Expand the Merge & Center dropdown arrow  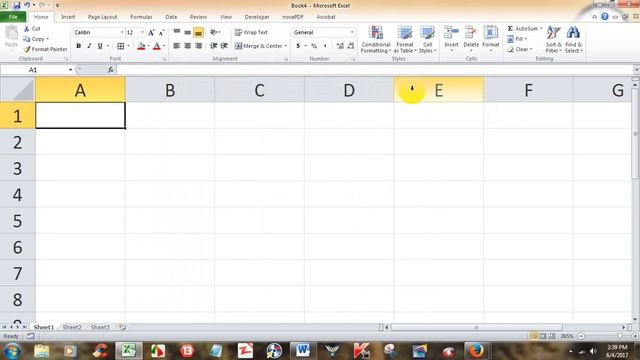coord(286,46)
